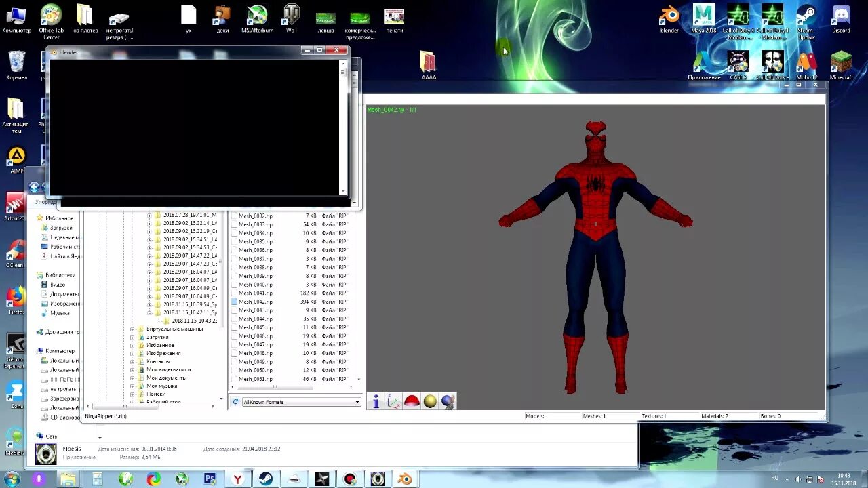Click the Noesis info icon in viewer toolbar

tap(376, 402)
